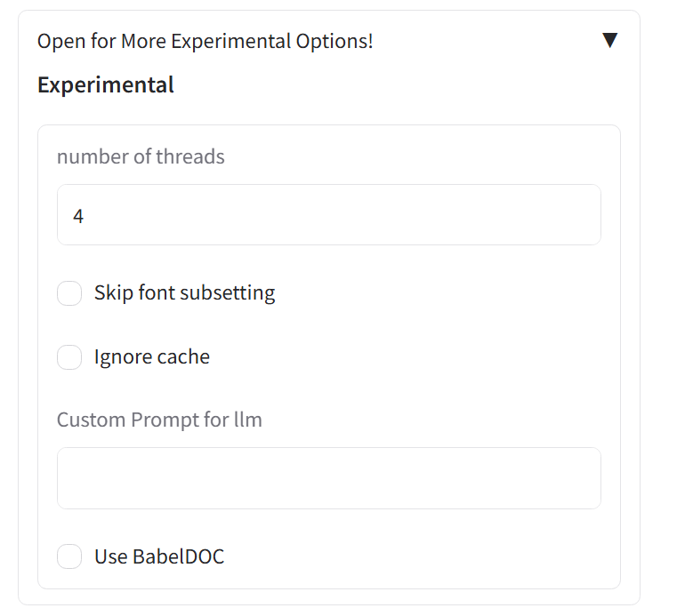Click the right end of the custom prompt box

[578, 478]
